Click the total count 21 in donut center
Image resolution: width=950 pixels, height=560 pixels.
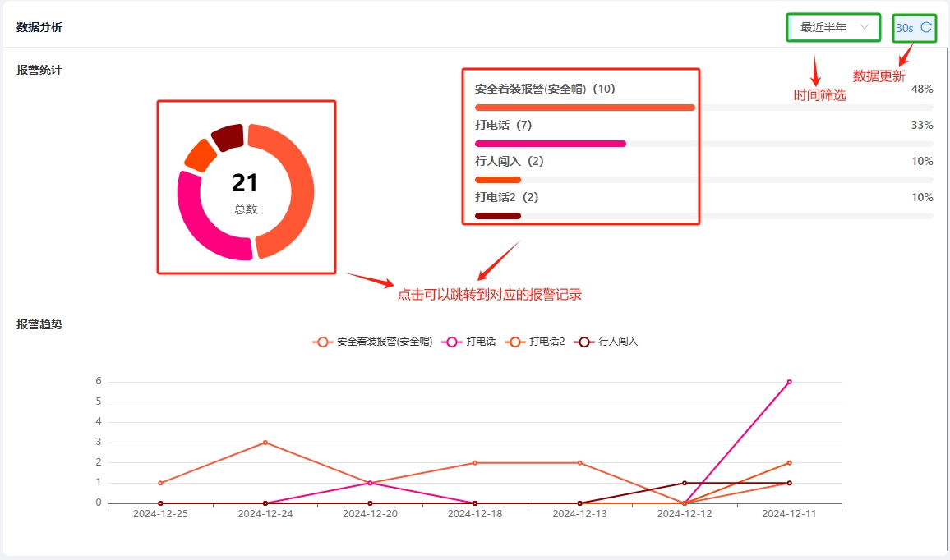coord(245,183)
